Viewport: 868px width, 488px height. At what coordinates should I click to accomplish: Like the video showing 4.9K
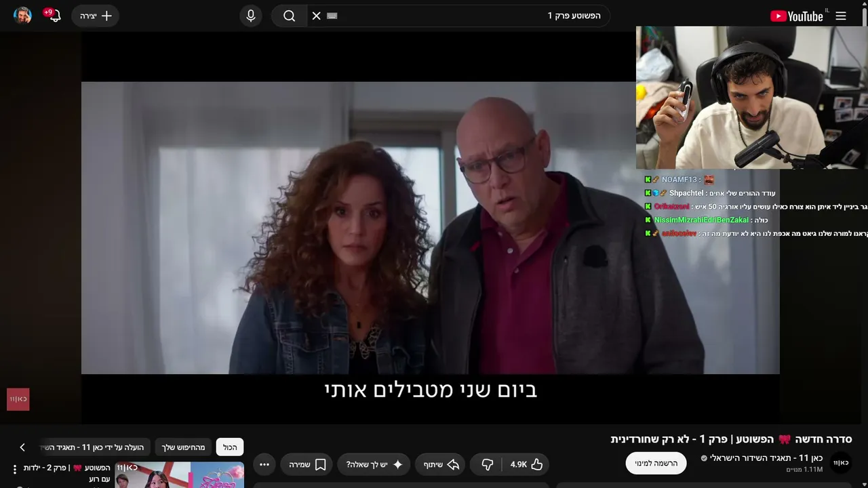[x=527, y=464]
